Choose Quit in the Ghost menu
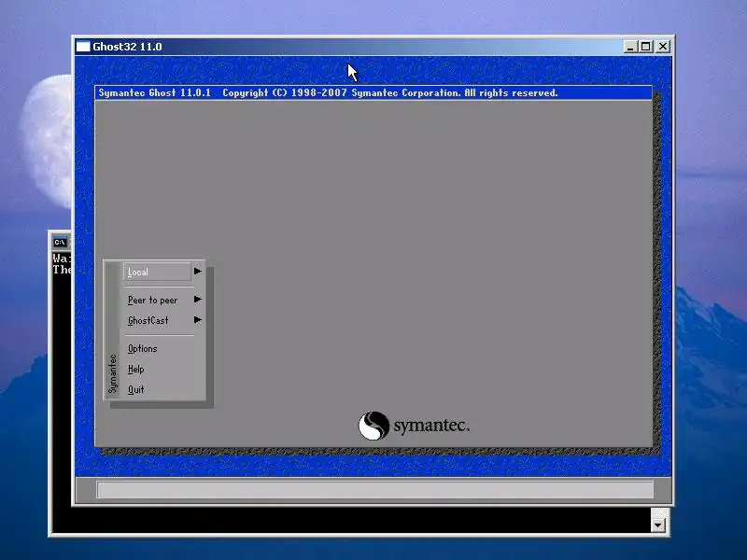Image resolution: width=747 pixels, height=560 pixels. [135, 389]
